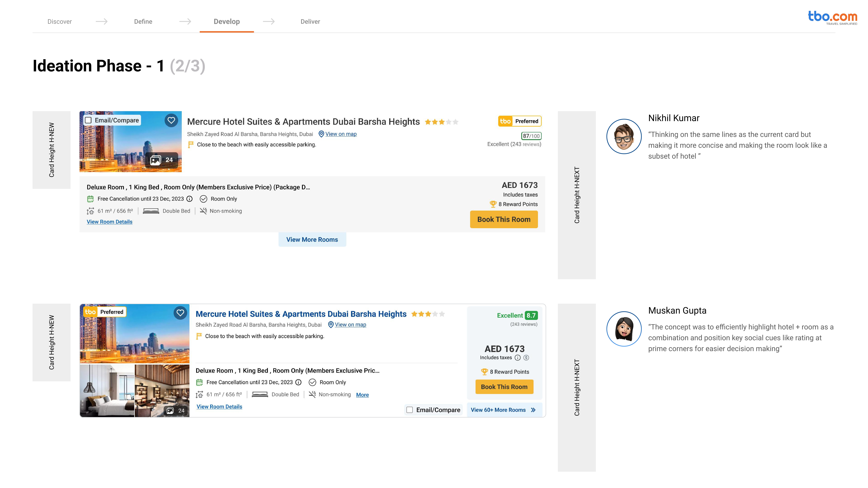
Task: Click the heart favorite icon on second hotel card
Action: coord(180,313)
